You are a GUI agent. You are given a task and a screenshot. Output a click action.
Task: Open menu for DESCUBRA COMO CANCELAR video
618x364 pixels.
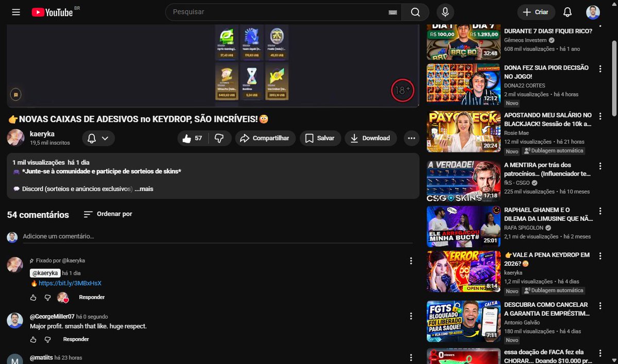point(600,306)
